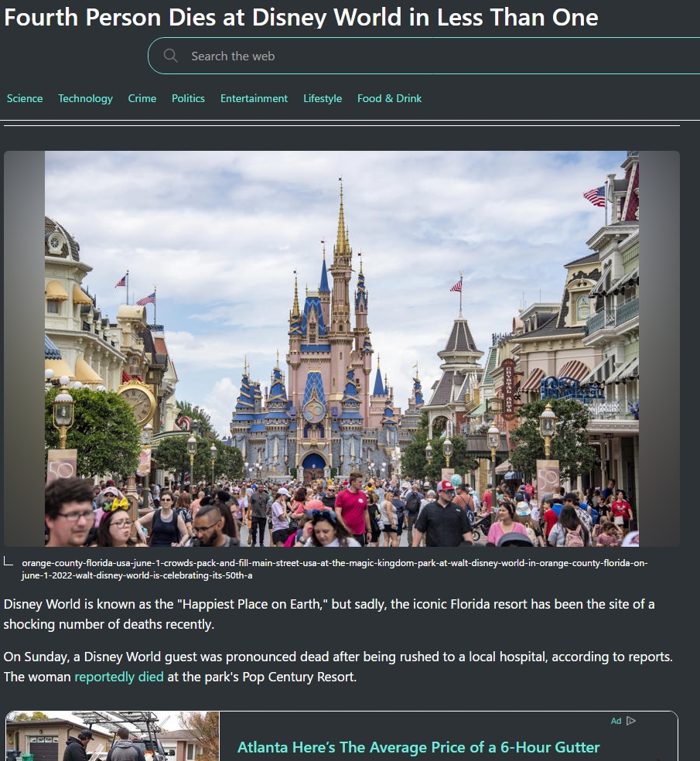Viewport: 700px width, 761px height.
Task: Follow the 'reportedly died' link
Action: (x=119, y=677)
